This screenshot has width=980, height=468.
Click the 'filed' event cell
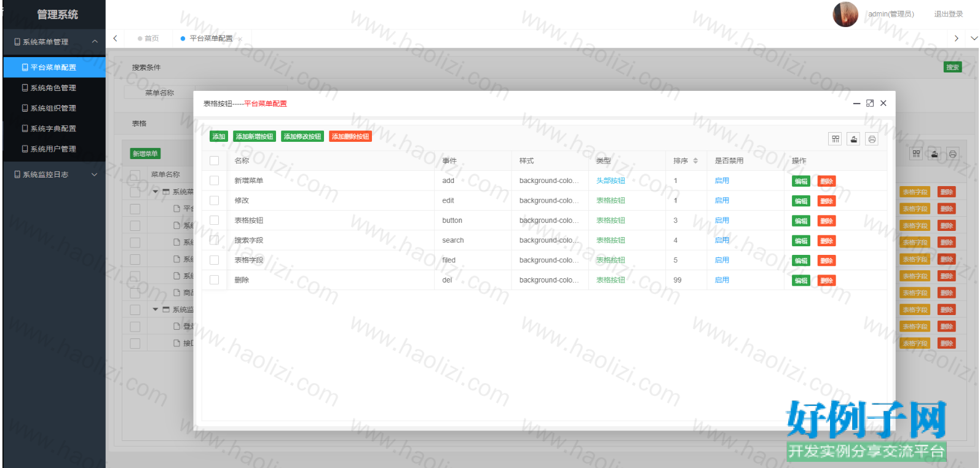point(449,260)
